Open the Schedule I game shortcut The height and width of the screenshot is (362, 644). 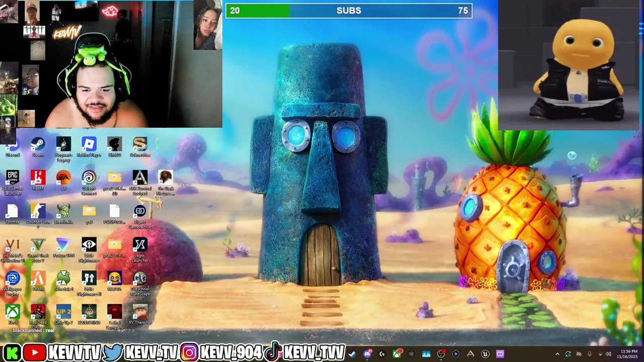point(63,282)
